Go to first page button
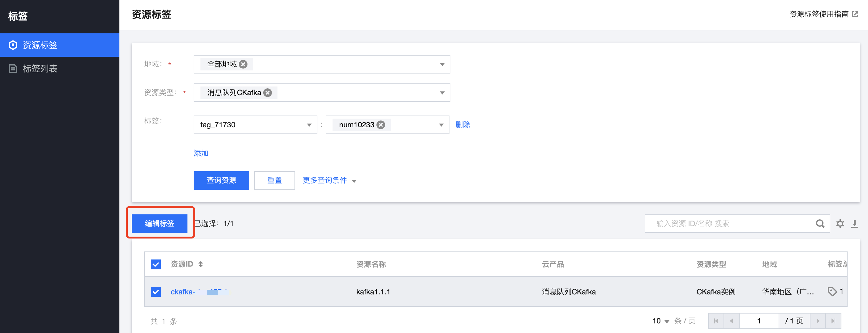 point(716,321)
